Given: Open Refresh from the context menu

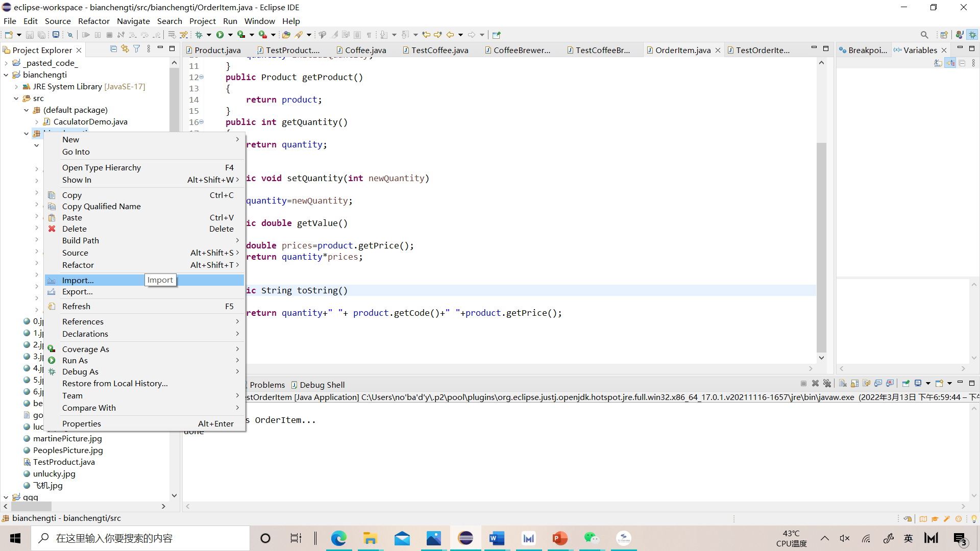Looking at the screenshot, I should tap(77, 306).
